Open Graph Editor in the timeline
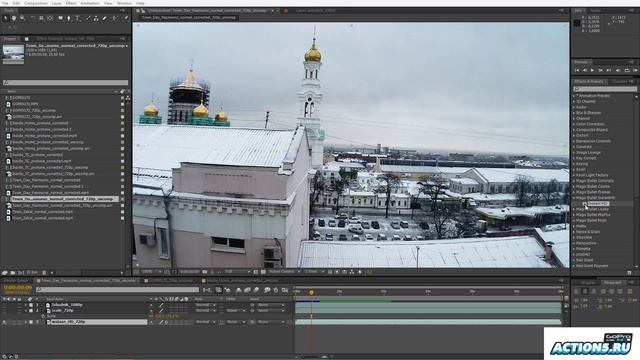The width and height of the screenshot is (640, 360). tap(284, 290)
